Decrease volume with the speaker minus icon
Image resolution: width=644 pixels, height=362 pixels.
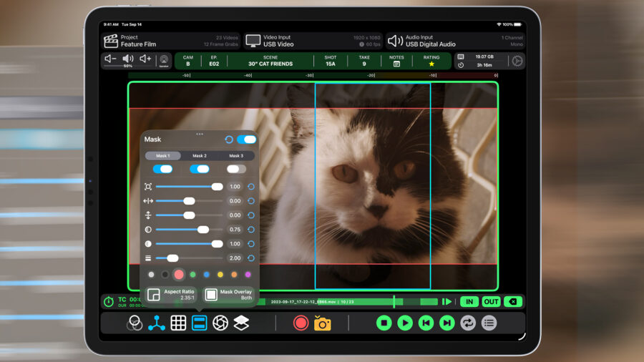110,59
